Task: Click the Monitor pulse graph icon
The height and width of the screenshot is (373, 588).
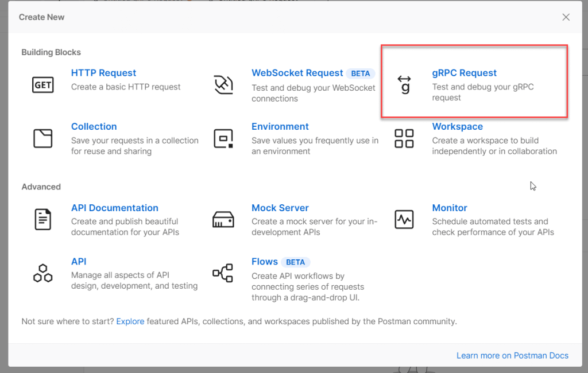Action: point(404,219)
